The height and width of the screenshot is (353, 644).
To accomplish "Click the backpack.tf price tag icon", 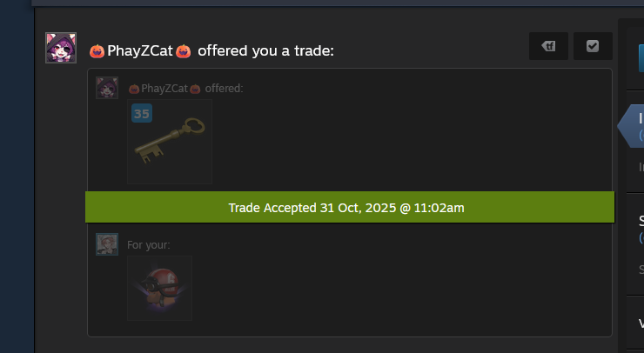I will point(548,46).
